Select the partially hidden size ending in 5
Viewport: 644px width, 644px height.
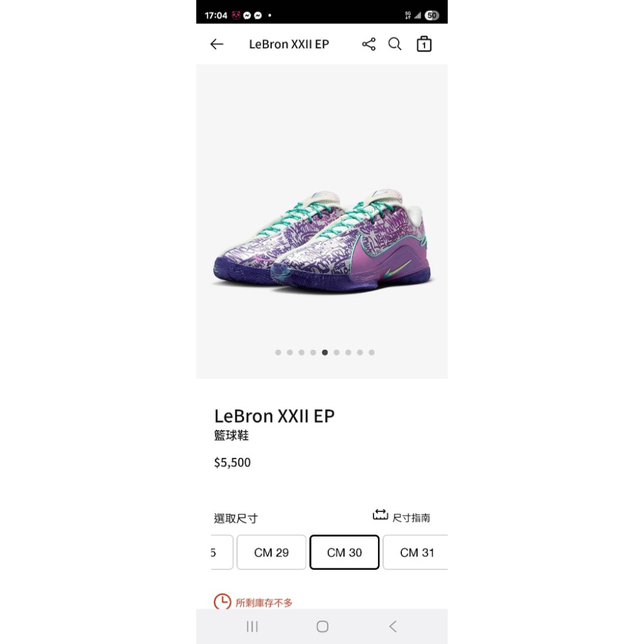point(222,553)
